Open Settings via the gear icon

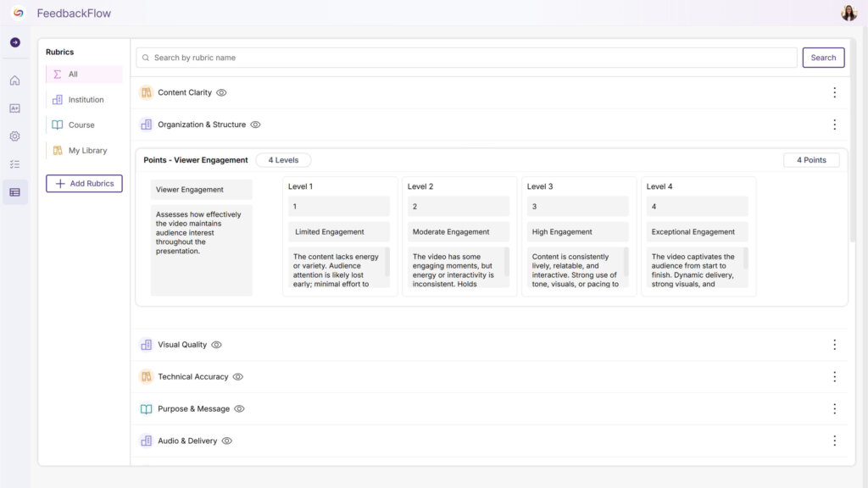point(14,136)
